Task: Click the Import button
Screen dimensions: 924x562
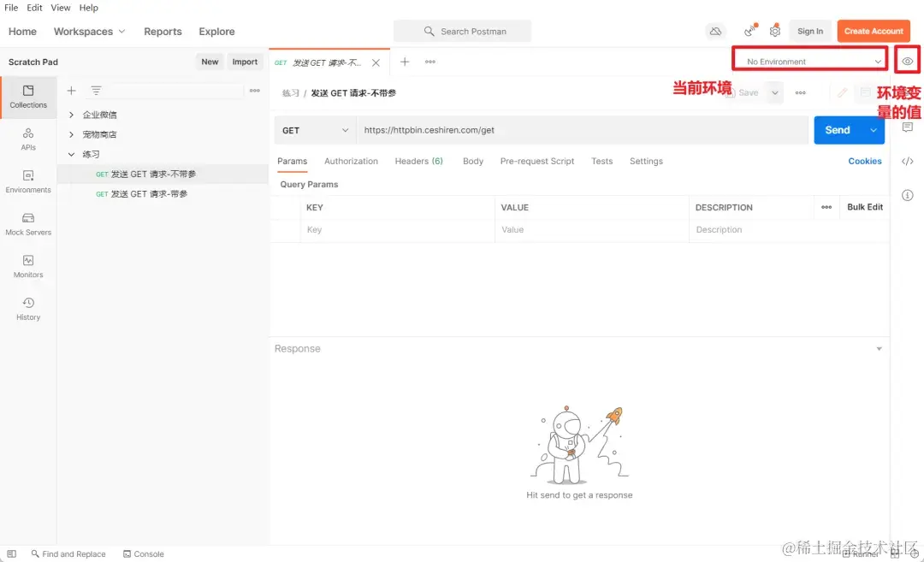Action: point(245,62)
